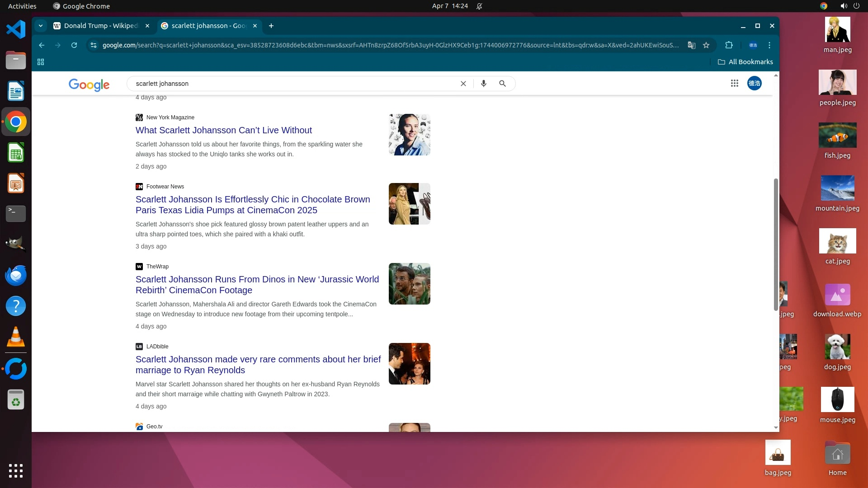This screenshot has width=868, height=488.
Task: Click the magnifier search icon
Action: (x=502, y=84)
